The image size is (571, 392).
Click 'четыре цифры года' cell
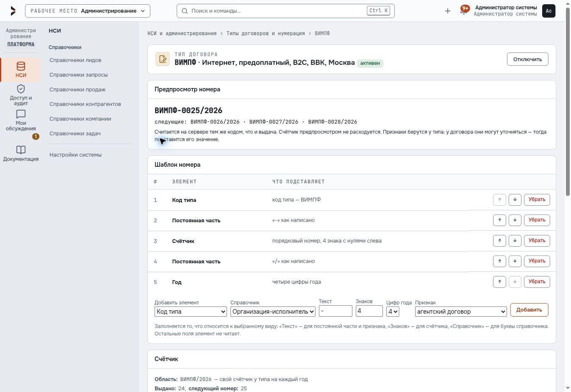tap(297, 282)
